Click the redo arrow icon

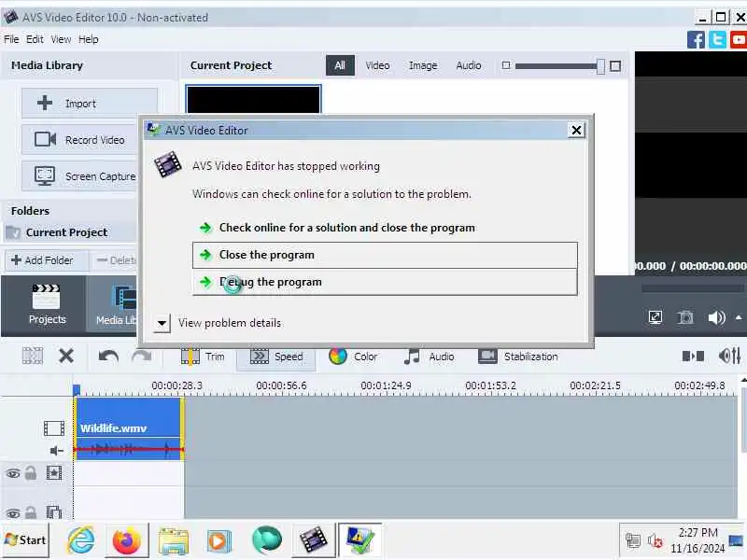142,357
